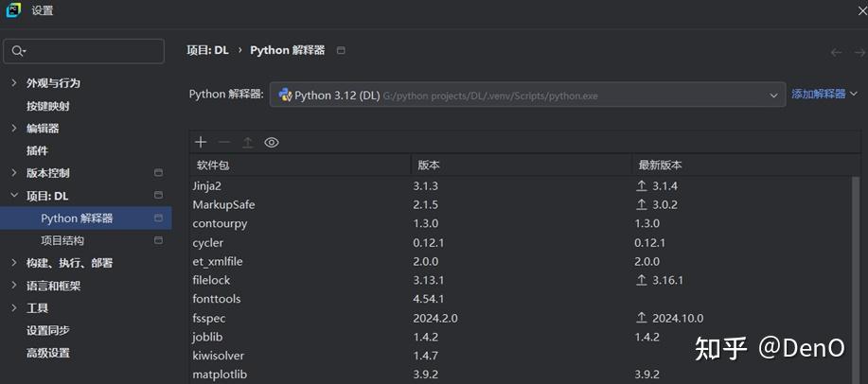
Task: Open the Python 解释器 dropdown
Action: click(527, 95)
